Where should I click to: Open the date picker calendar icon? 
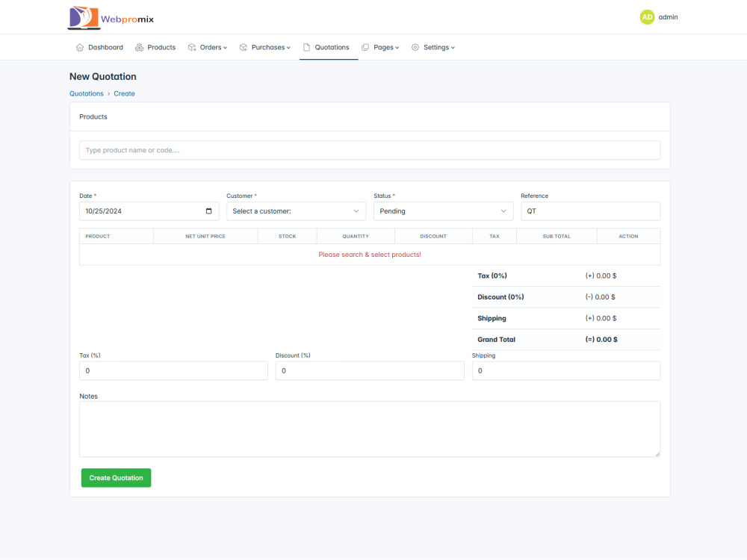(x=208, y=211)
